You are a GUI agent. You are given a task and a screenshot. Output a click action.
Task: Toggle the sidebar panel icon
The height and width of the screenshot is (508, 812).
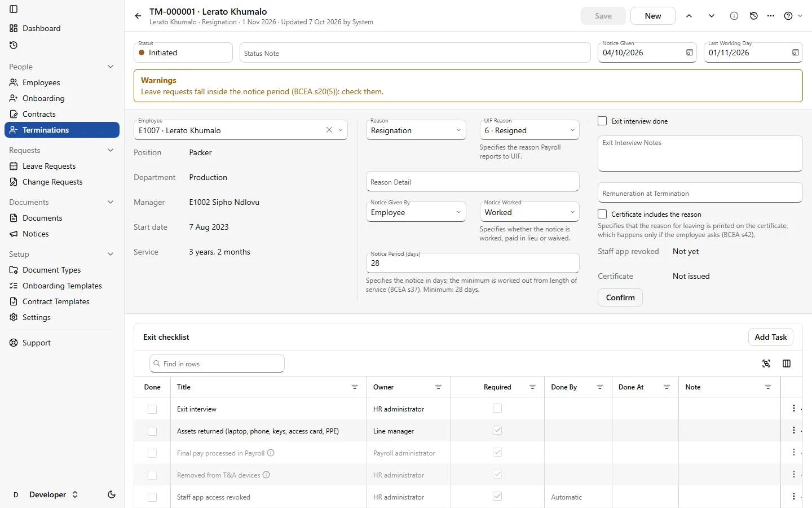point(14,9)
